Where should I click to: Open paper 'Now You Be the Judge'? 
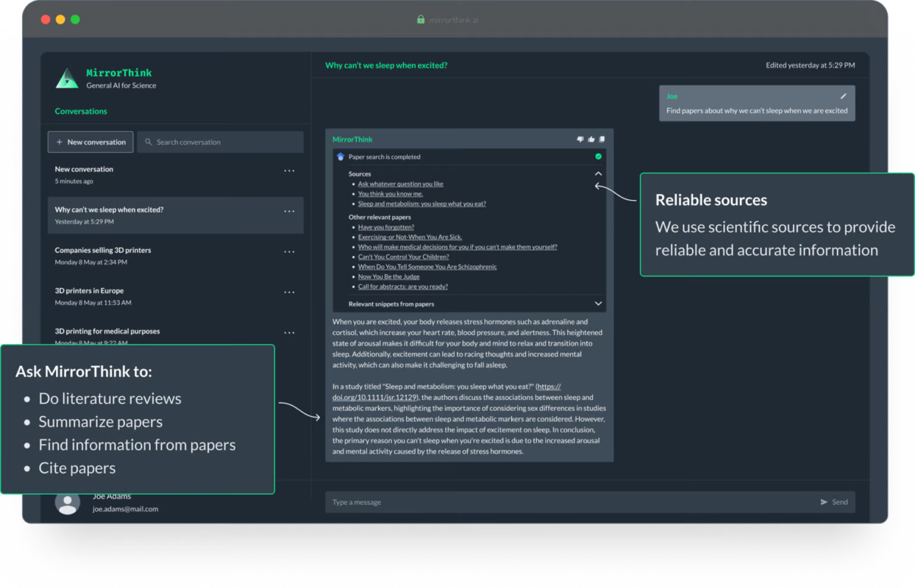pyautogui.click(x=389, y=276)
